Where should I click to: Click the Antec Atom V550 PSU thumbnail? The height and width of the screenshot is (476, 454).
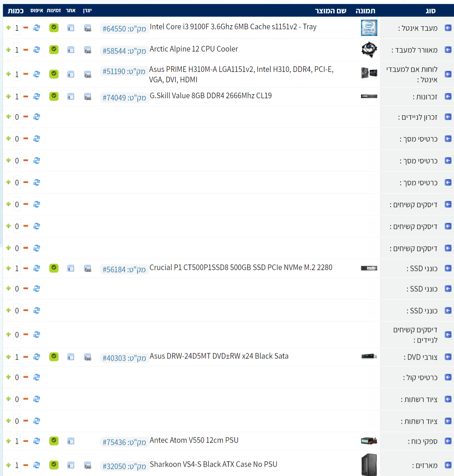click(x=369, y=441)
